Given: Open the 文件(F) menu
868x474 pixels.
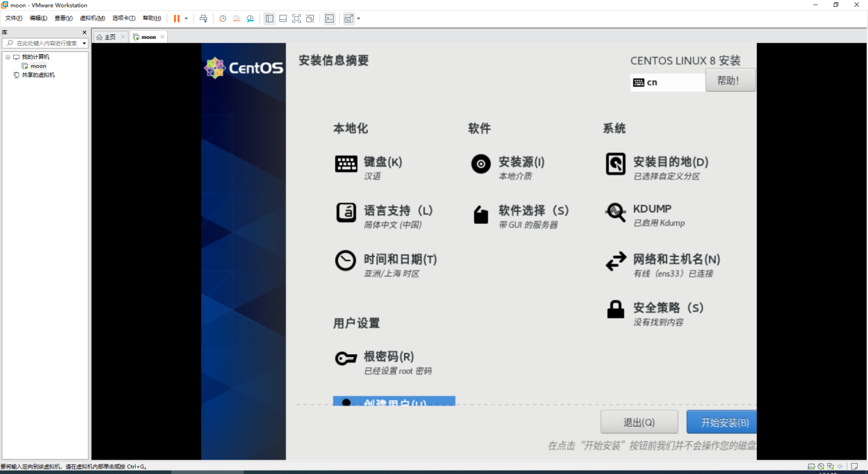Looking at the screenshot, I should (x=14, y=18).
